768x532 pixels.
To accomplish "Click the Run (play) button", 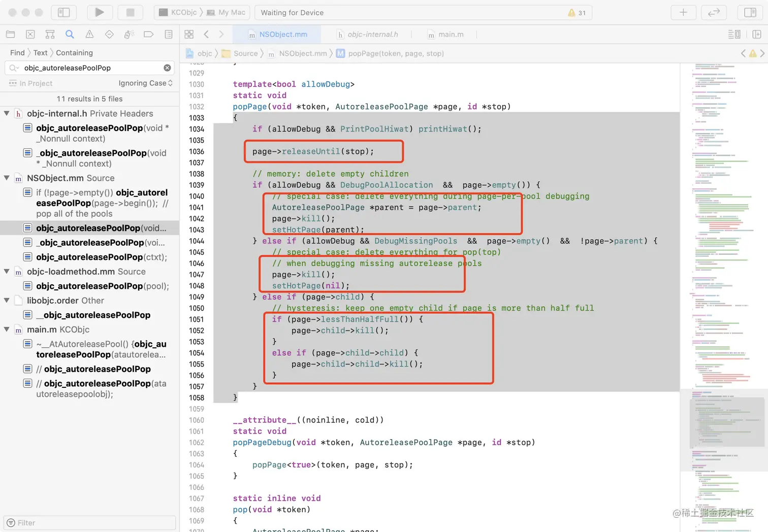I will [x=100, y=12].
